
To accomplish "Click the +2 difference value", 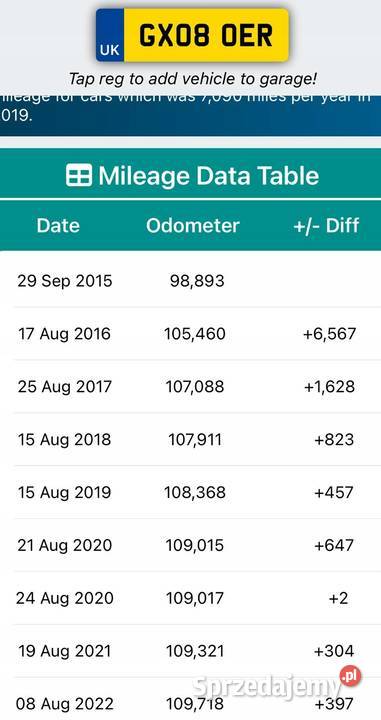I will click(338, 598).
